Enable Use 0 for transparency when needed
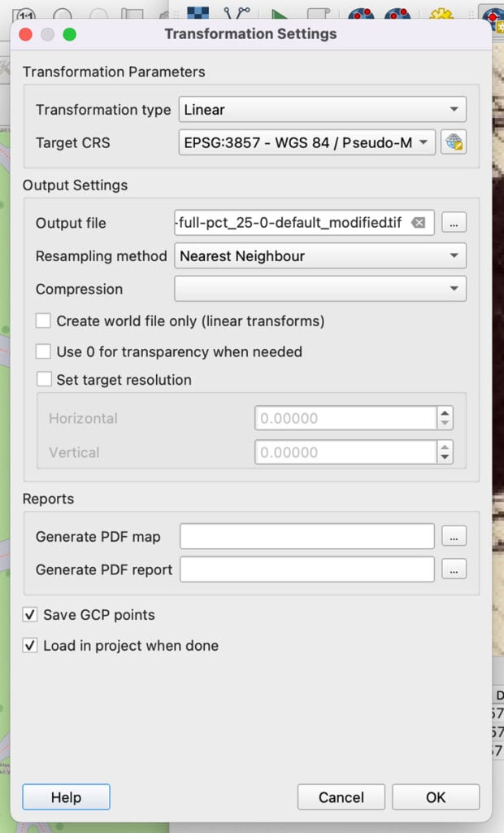 [x=43, y=351]
